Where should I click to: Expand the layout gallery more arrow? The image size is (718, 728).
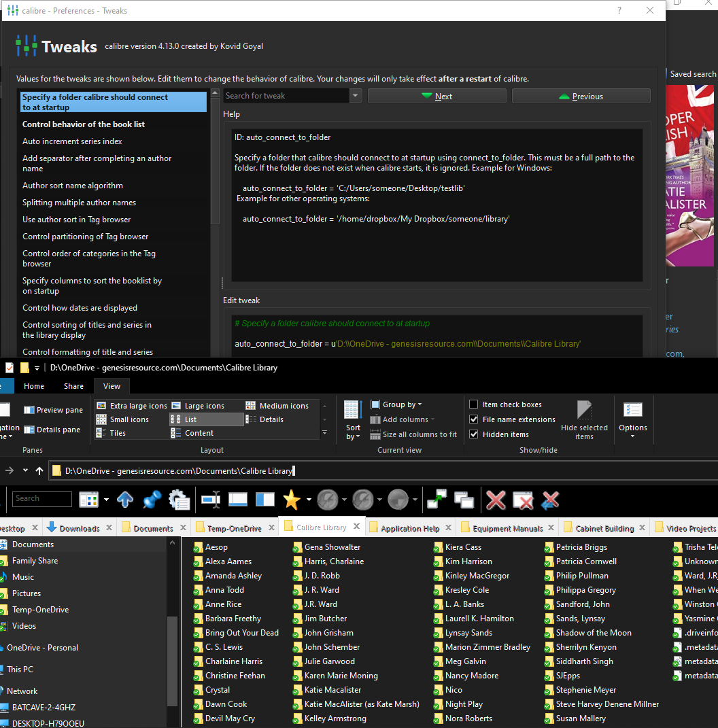(324, 433)
